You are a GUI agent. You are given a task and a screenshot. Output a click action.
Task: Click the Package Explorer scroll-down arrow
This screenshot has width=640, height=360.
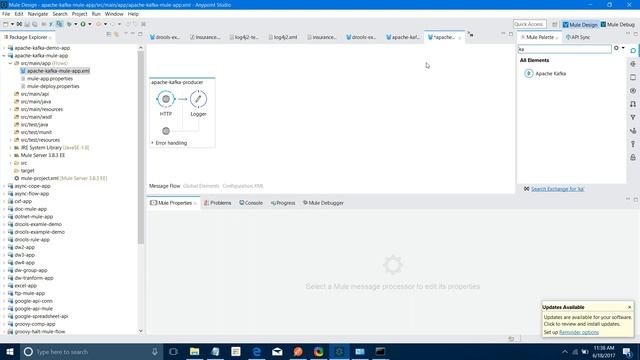[141, 331]
